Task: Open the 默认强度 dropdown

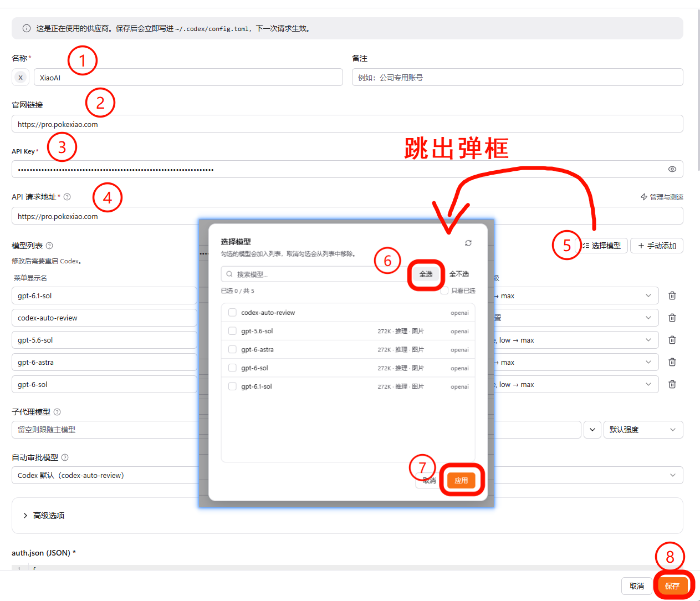Action: pos(643,430)
